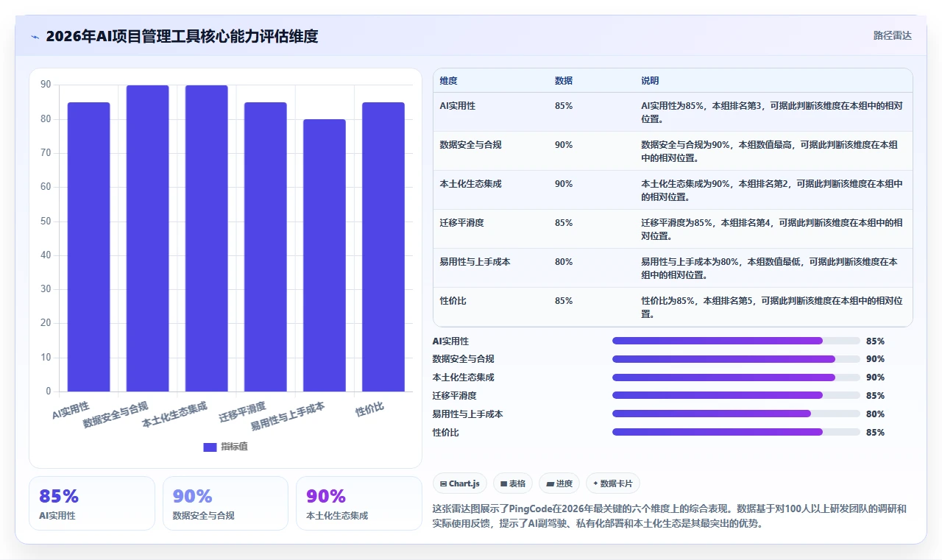Click the 数据安全与合规 progress bar
This screenshot has width=942, height=560.
tap(736, 359)
